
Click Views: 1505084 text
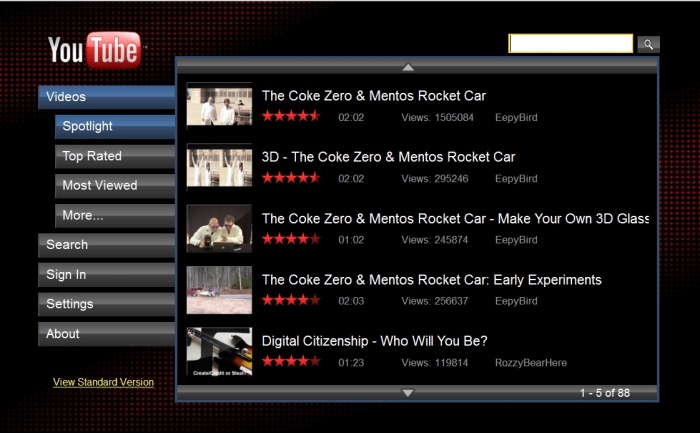point(438,117)
